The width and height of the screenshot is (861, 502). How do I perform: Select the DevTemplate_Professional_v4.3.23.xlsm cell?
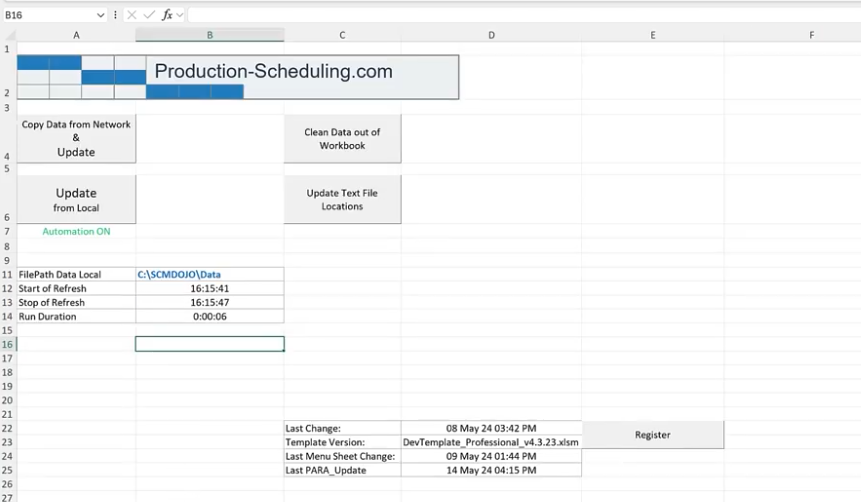point(491,442)
